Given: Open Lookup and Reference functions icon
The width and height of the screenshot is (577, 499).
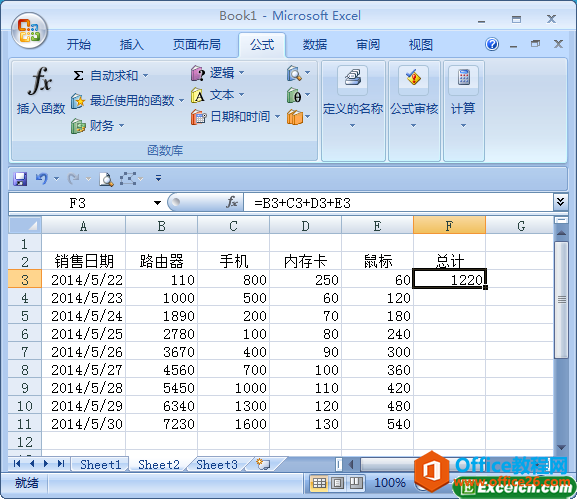Looking at the screenshot, I should coord(294,73).
